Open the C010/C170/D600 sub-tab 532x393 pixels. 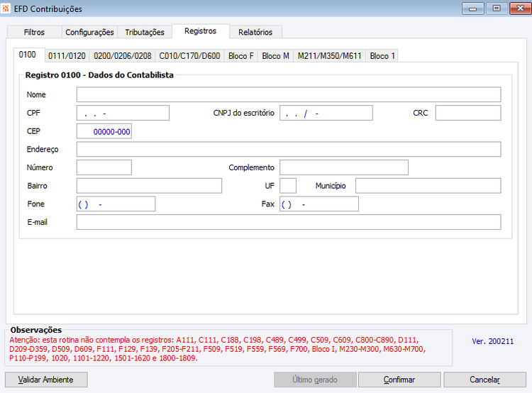[x=189, y=56]
